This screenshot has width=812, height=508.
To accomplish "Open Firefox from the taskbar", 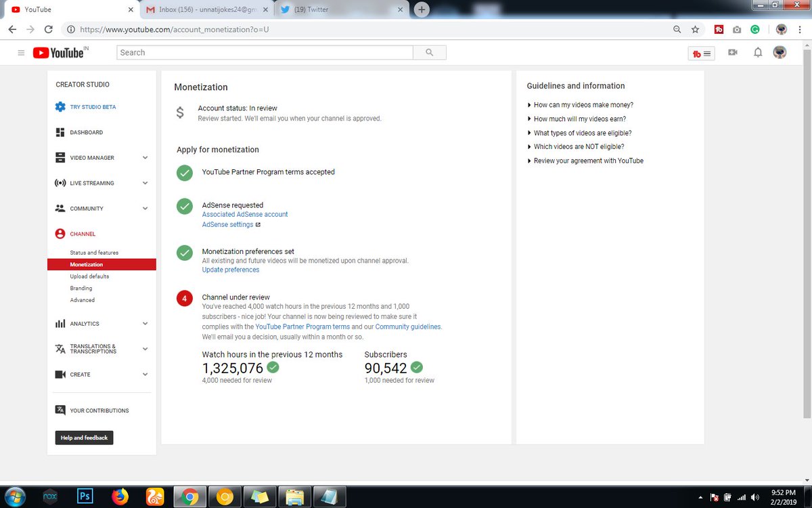I will (120, 496).
